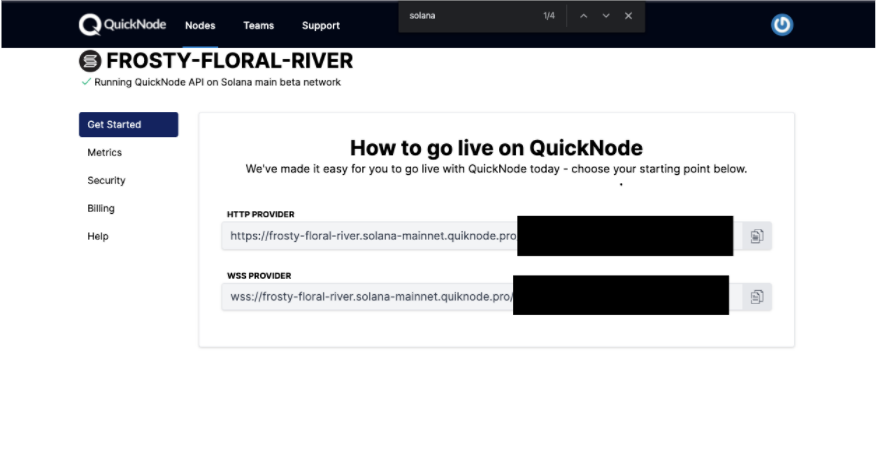Click the FROSTY-FLORAL-RIVER title

click(229, 60)
